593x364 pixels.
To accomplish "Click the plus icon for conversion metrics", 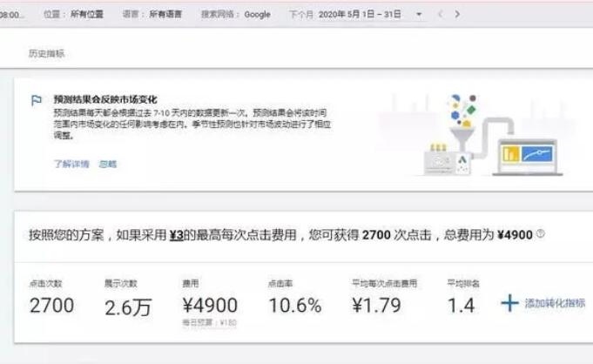I will [x=509, y=303].
